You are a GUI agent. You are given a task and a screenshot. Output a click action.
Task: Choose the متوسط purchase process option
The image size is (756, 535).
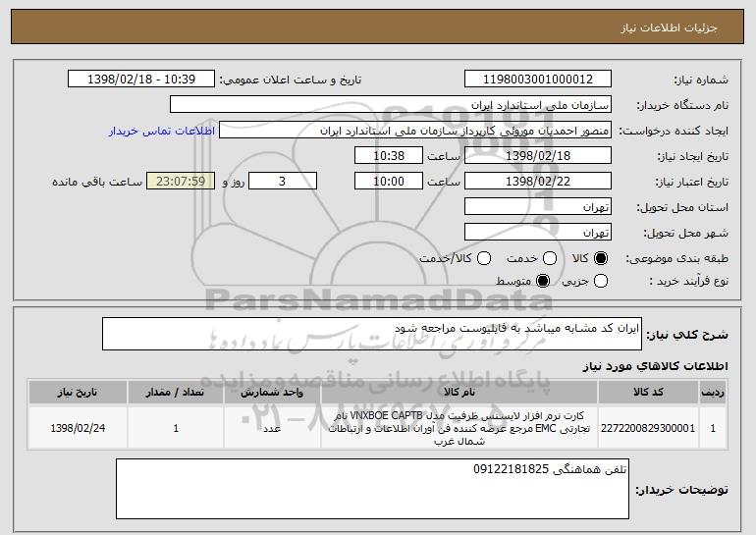point(543,281)
